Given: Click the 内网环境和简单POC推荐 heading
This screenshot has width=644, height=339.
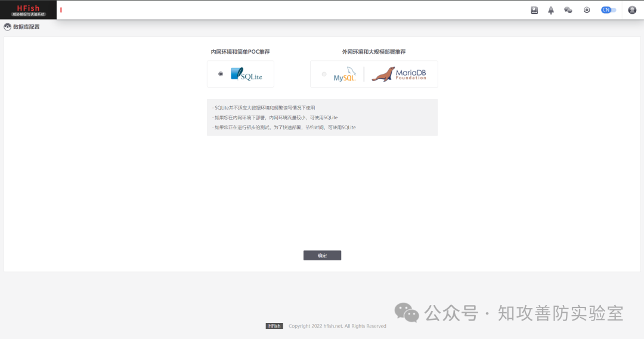Looking at the screenshot, I should pyautogui.click(x=240, y=52).
